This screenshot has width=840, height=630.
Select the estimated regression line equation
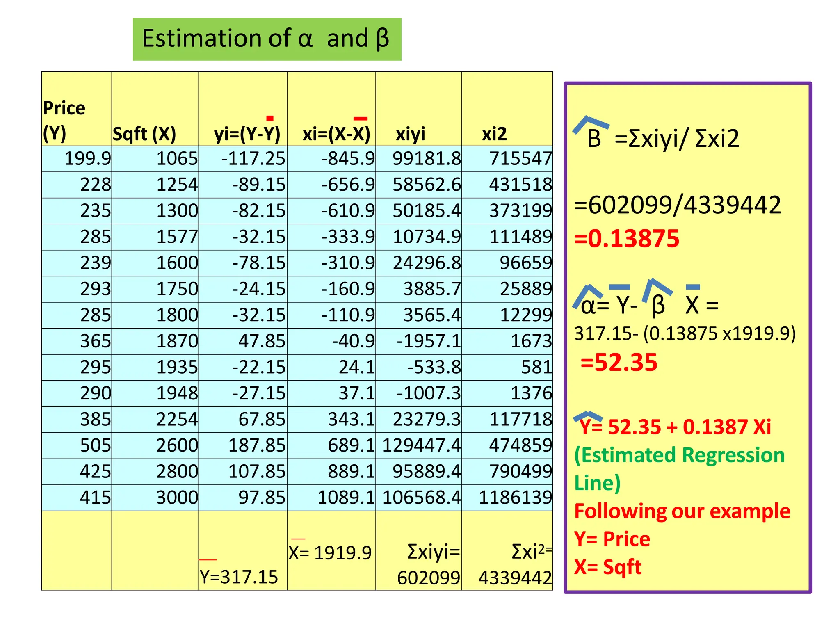(x=675, y=427)
